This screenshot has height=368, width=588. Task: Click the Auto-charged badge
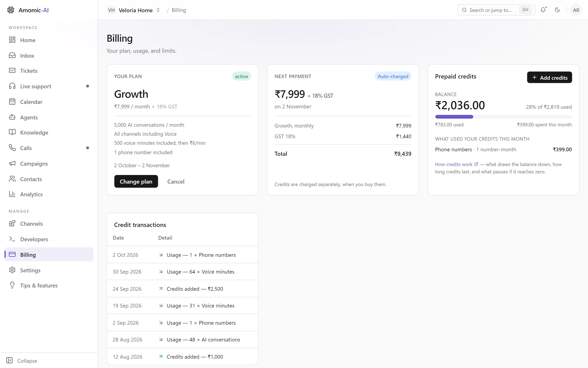pos(393,76)
